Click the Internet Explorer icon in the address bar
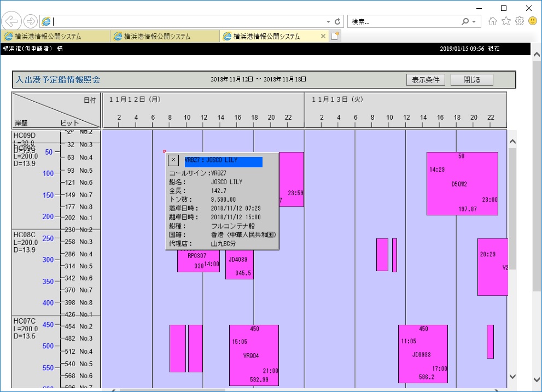 click(46, 21)
